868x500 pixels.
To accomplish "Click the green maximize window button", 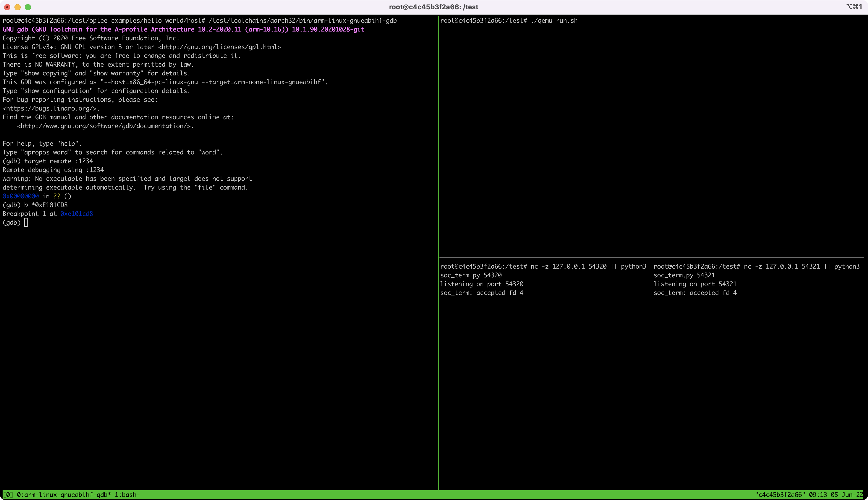I will pos(28,7).
